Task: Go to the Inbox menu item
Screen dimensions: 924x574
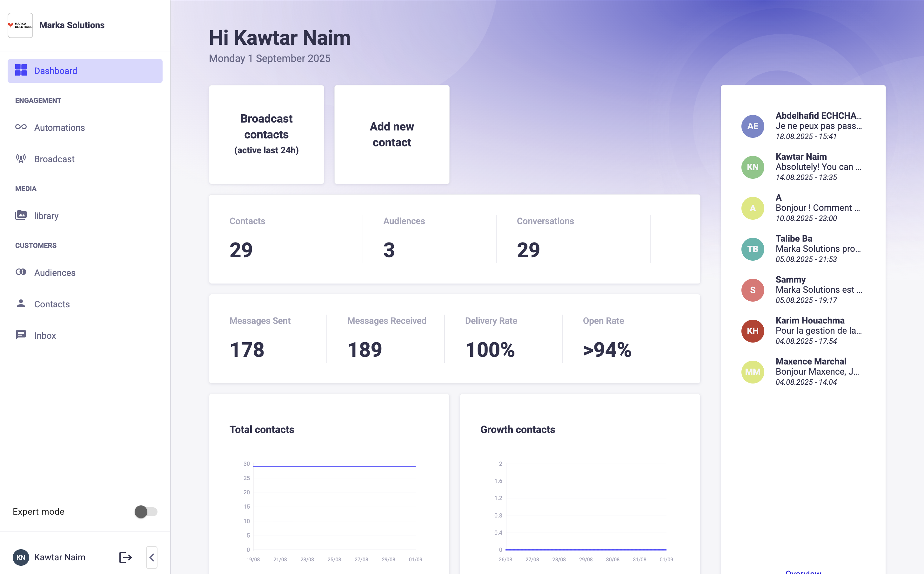Action: [45, 336]
